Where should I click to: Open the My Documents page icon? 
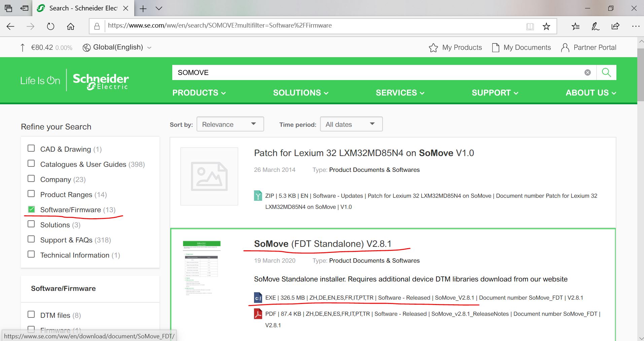[495, 48]
